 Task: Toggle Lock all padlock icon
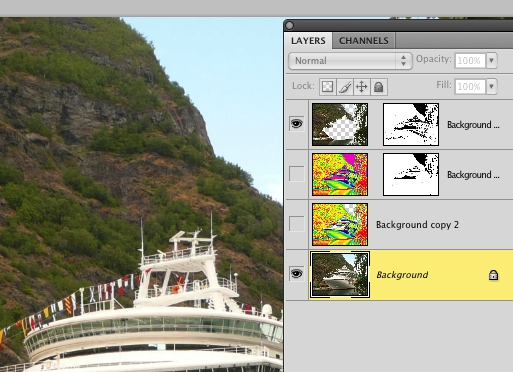point(379,87)
